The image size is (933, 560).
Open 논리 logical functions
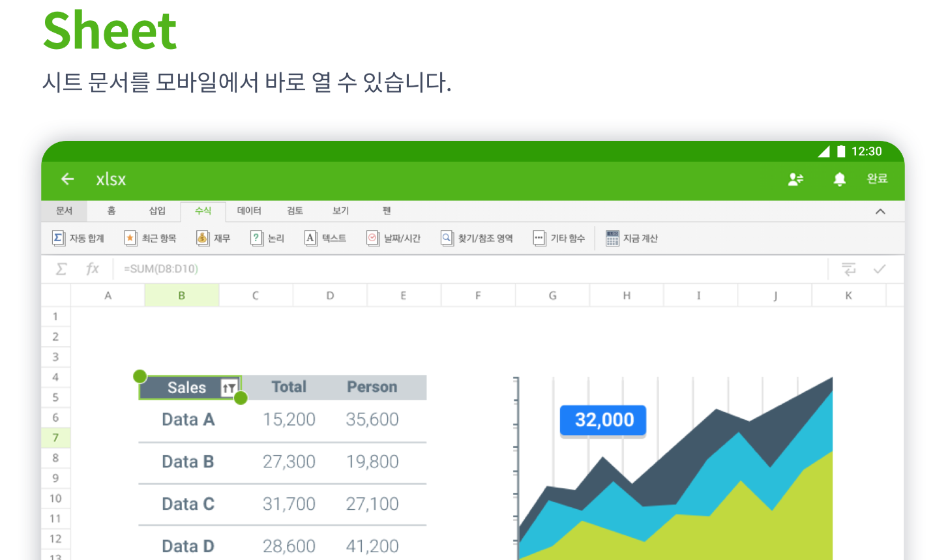267,238
